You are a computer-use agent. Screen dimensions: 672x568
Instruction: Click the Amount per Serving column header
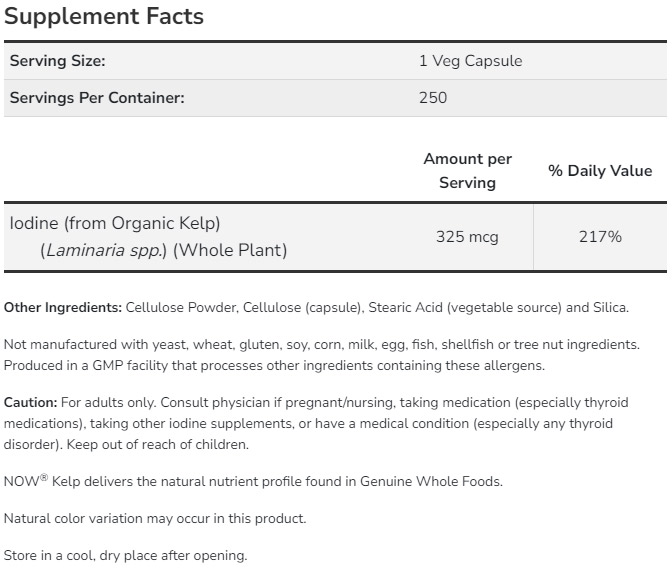click(x=467, y=170)
